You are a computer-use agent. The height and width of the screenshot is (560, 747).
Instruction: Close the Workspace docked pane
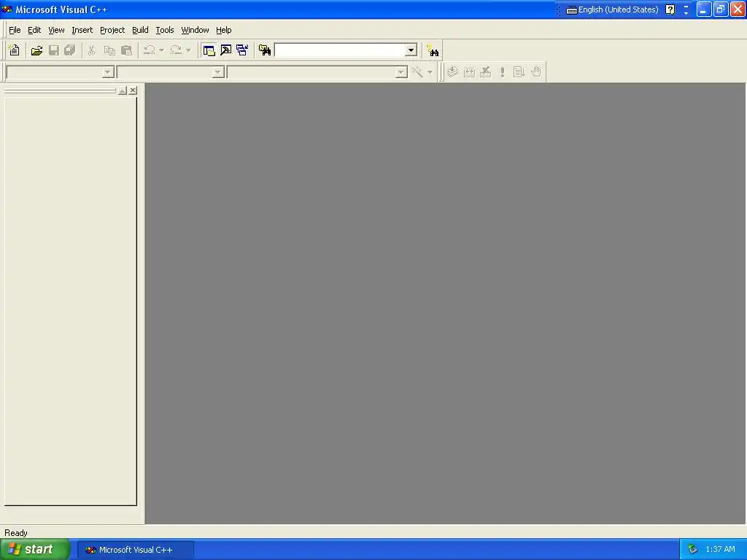133,90
